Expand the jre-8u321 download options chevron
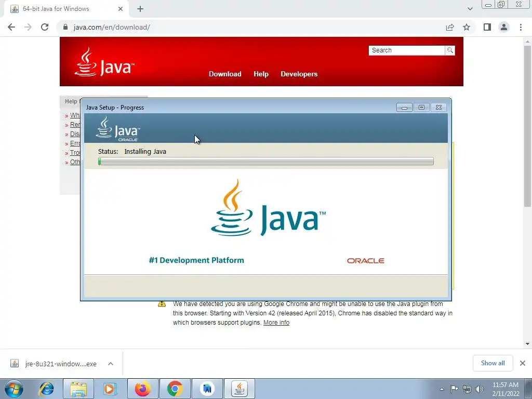 click(x=111, y=364)
